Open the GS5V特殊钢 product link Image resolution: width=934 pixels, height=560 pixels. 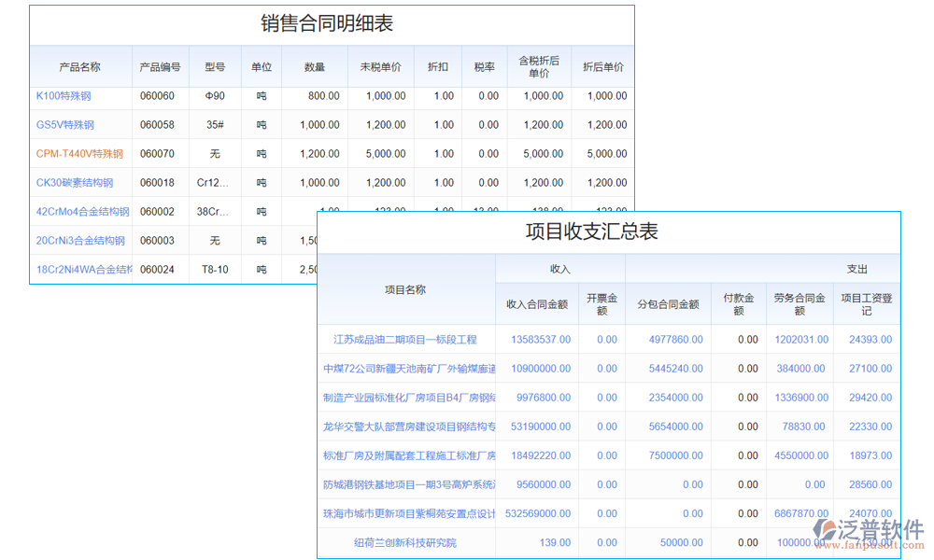click(65, 125)
